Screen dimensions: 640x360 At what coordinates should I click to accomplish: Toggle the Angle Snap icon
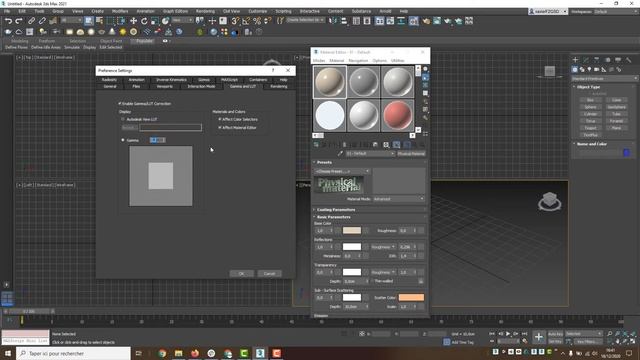[246, 21]
